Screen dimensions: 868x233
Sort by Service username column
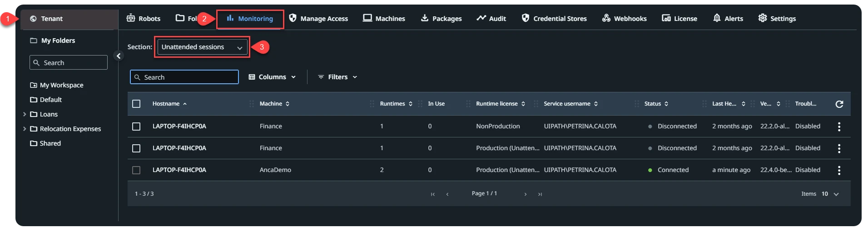[x=570, y=104]
